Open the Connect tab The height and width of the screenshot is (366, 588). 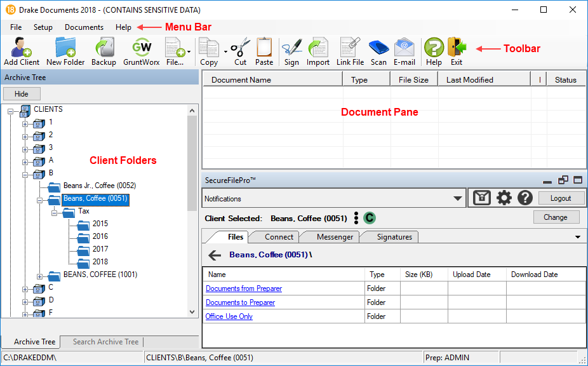[279, 237]
